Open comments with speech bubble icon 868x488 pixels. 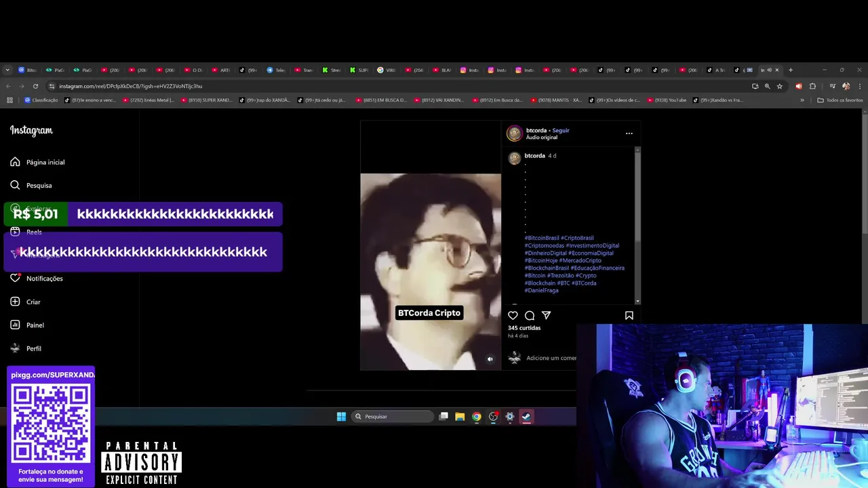pyautogui.click(x=530, y=315)
